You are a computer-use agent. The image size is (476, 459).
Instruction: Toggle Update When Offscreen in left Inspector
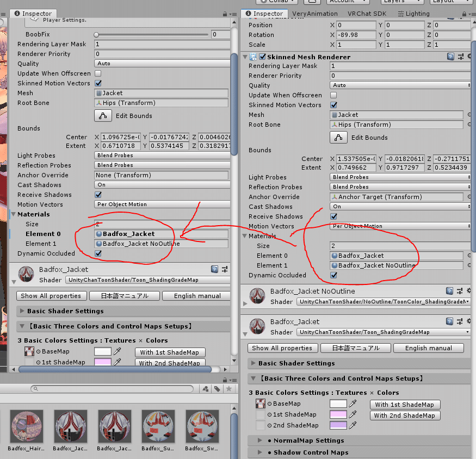point(98,73)
